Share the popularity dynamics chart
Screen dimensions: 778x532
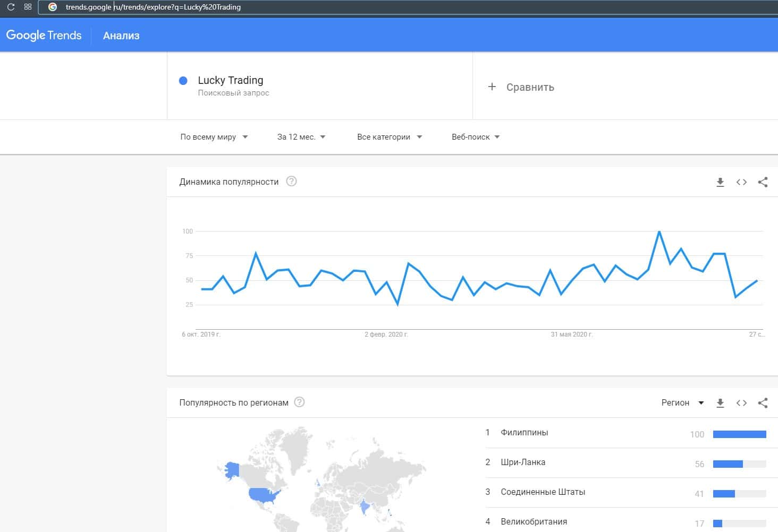(x=763, y=182)
